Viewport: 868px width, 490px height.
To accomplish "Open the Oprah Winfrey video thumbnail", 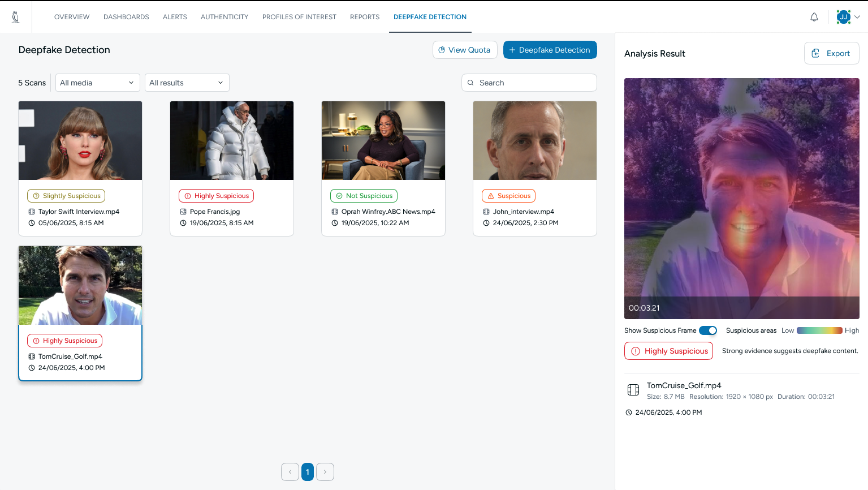I will coord(383,140).
